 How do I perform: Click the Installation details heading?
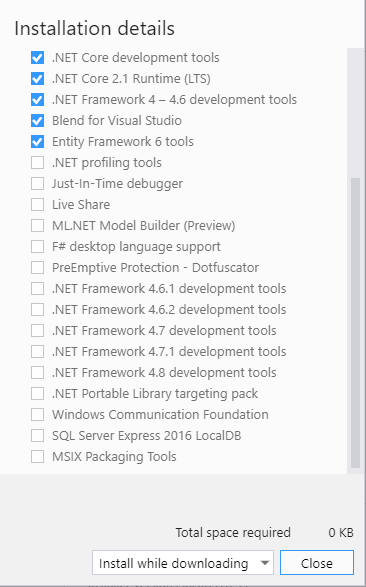tap(95, 28)
